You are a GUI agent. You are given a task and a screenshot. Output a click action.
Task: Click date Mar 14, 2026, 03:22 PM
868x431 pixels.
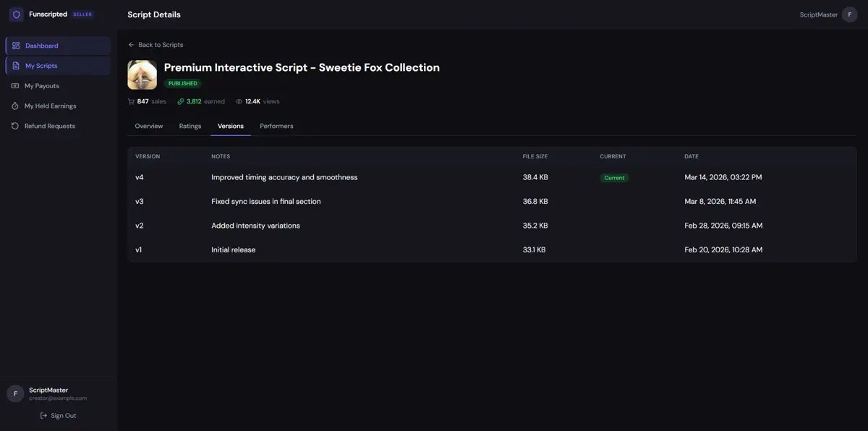tap(723, 177)
